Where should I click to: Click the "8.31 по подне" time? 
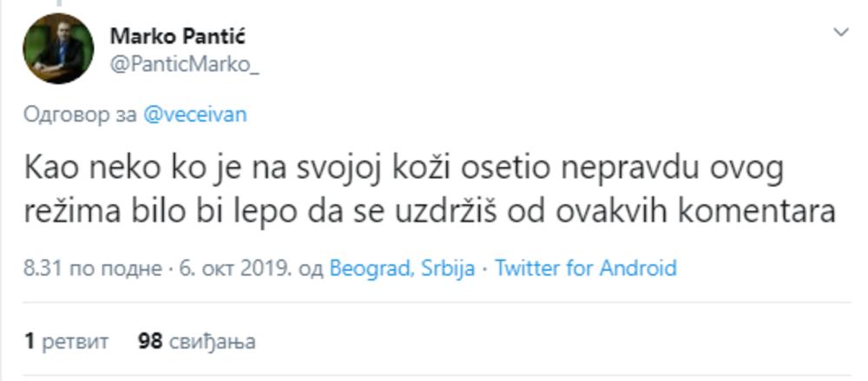92,268
